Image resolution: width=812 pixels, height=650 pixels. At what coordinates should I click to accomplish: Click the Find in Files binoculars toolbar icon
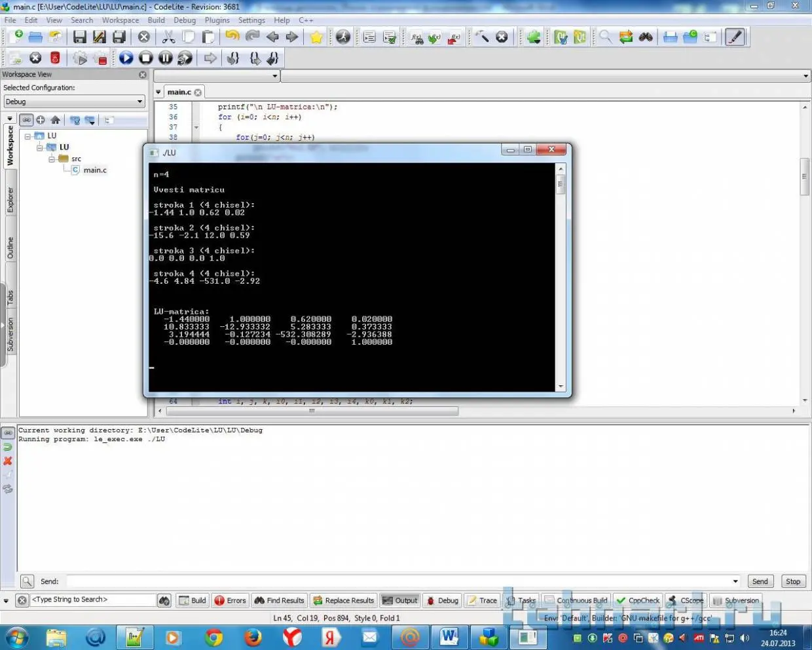646,37
